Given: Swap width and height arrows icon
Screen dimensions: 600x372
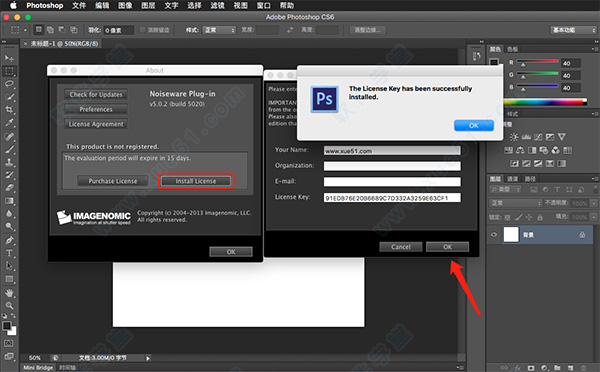Looking at the screenshot, I should tap(290, 30).
